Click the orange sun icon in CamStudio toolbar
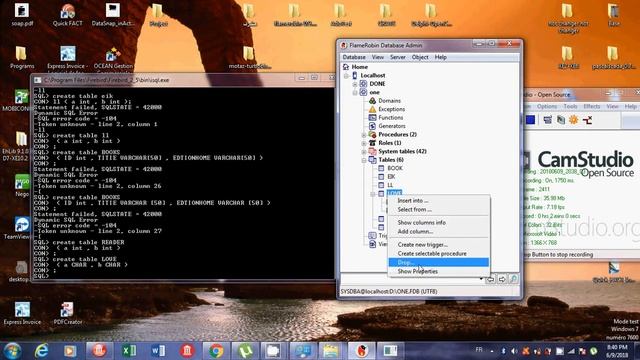 [x=573, y=120]
